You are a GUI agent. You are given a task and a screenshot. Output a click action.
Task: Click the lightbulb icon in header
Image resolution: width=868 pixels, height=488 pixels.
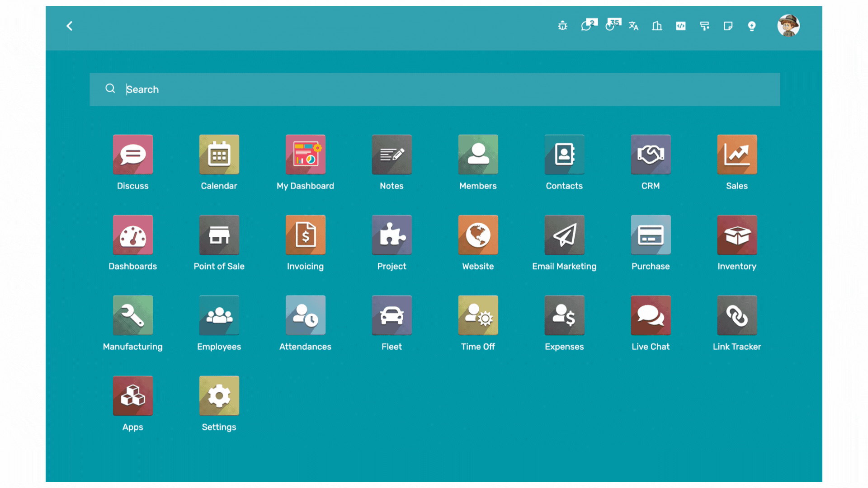pyautogui.click(x=751, y=26)
